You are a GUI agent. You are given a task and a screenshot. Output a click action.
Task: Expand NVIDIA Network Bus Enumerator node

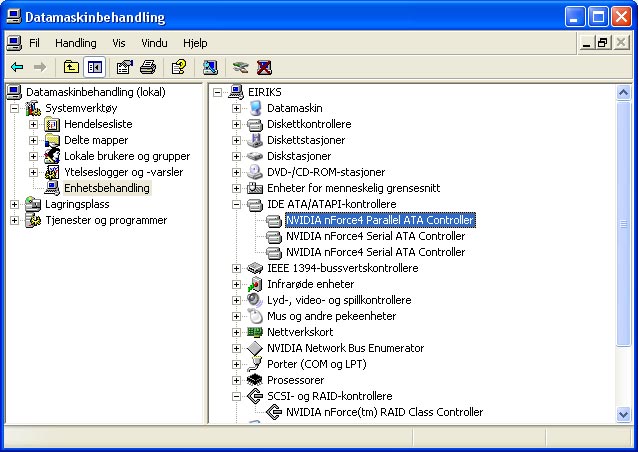pyautogui.click(x=236, y=348)
